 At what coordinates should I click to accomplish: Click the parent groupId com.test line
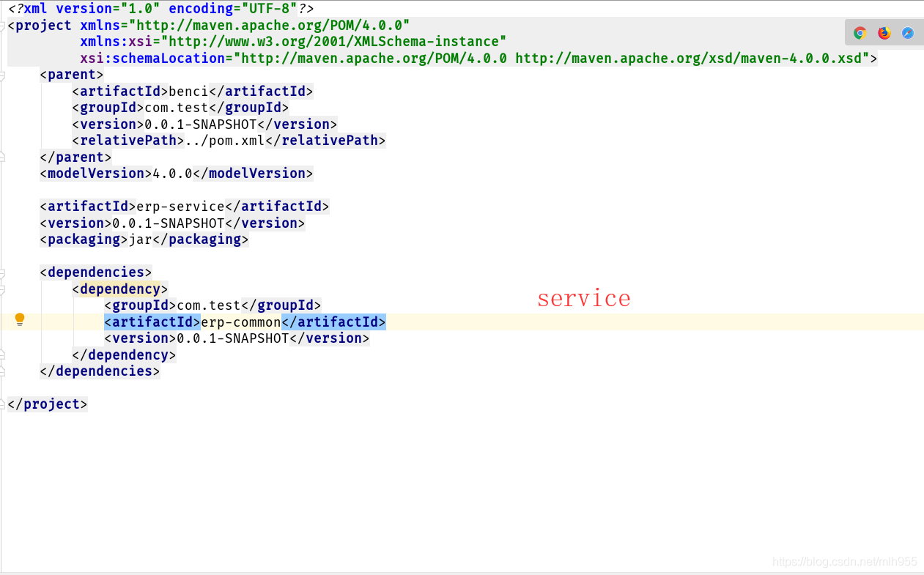pos(180,108)
